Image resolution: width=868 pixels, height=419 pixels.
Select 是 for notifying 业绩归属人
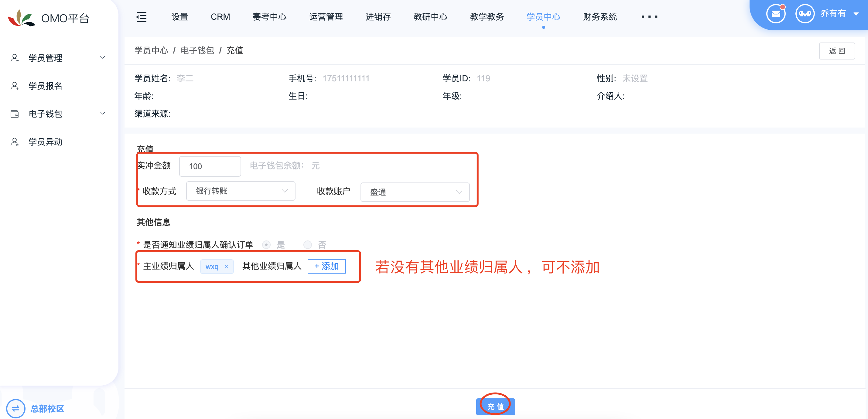(x=266, y=244)
